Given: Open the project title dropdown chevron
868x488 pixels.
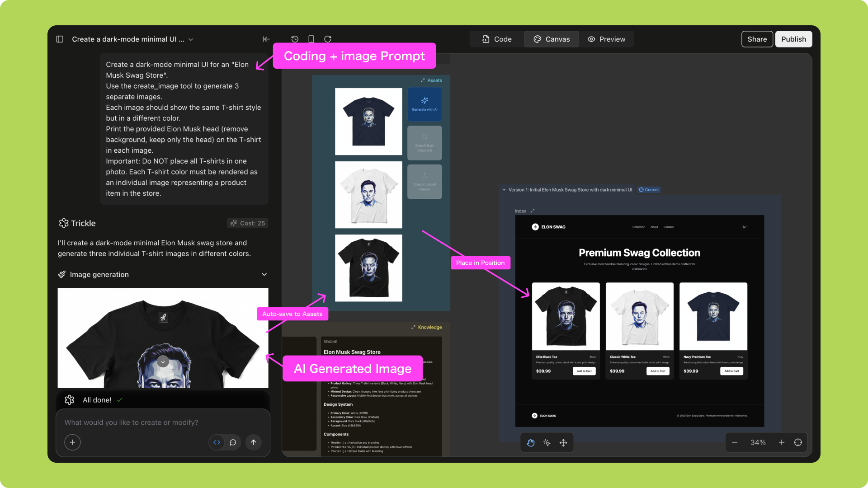Looking at the screenshot, I should (x=191, y=40).
